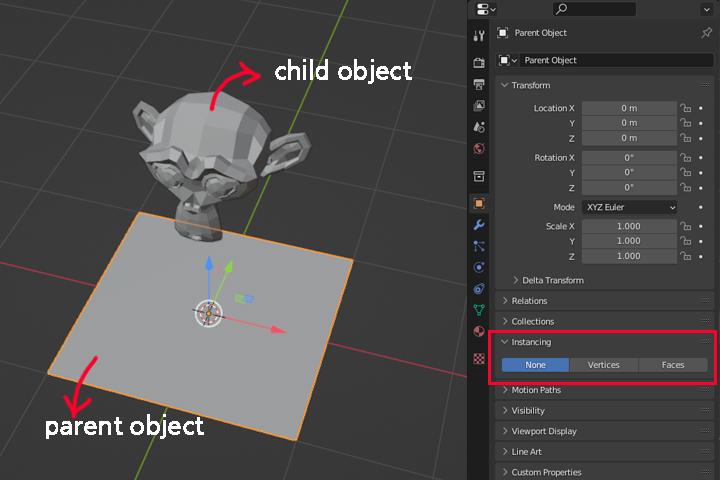
Task: Open the editor type dropdown in header
Action: (486, 9)
